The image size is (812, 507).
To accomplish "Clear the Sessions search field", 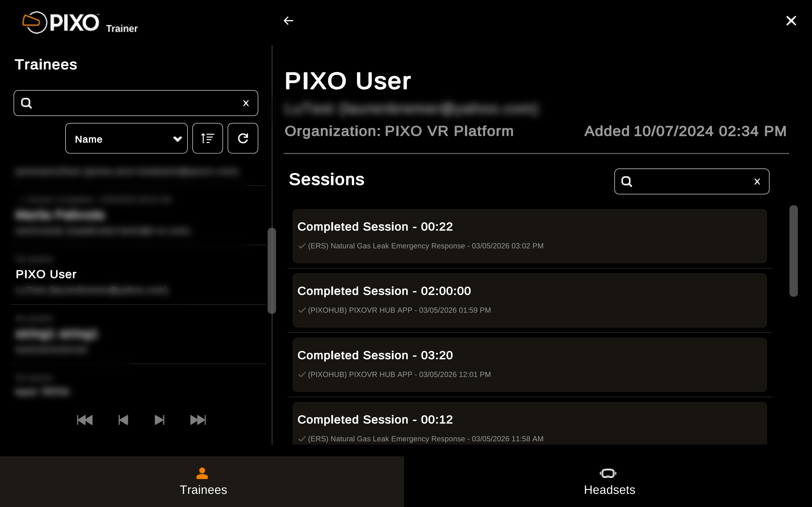I will pyautogui.click(x=757, y=182).
